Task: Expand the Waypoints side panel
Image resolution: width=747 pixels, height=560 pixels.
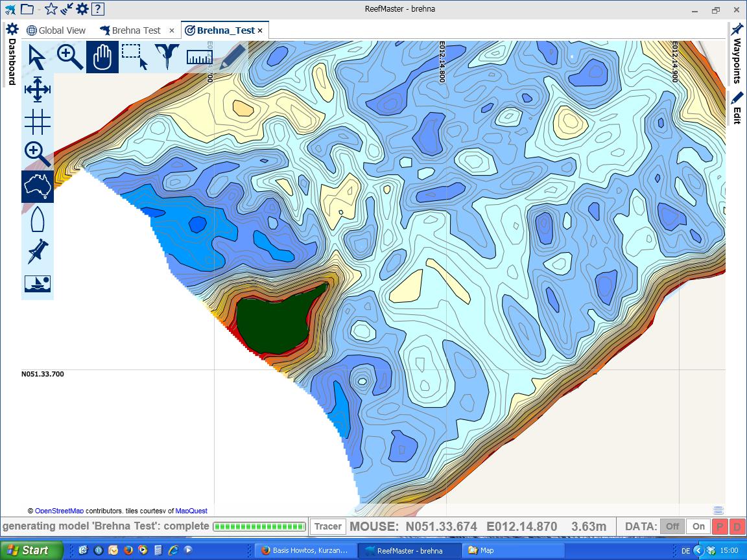Action: tap(737, 54)
